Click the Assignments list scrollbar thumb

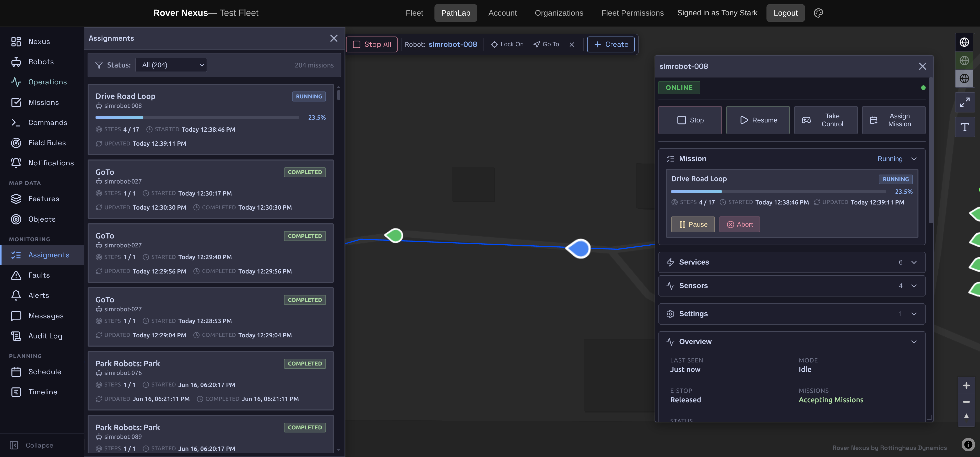point(339,95)
